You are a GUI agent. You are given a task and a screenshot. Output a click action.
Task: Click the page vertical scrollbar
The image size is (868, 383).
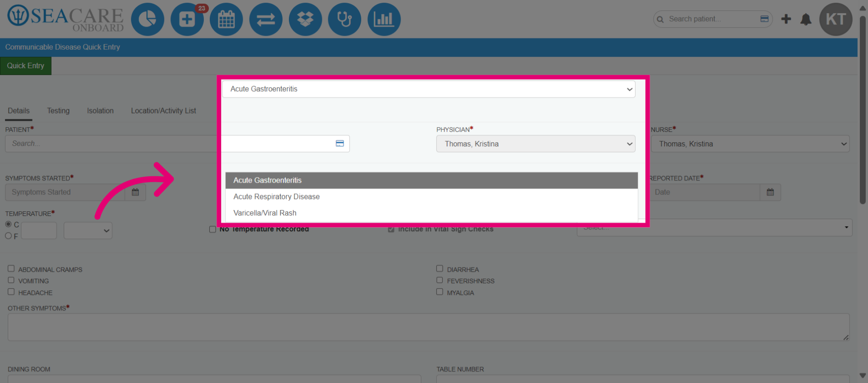tap(863, 110)
